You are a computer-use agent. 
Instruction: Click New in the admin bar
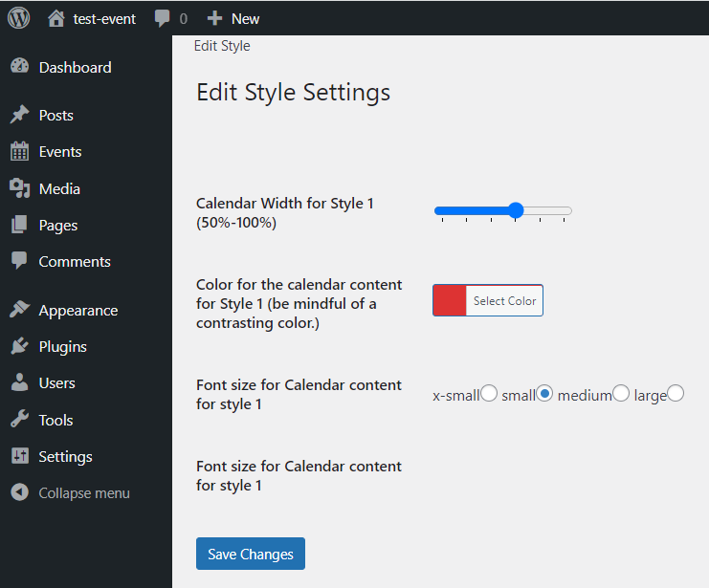coord(246,19)
